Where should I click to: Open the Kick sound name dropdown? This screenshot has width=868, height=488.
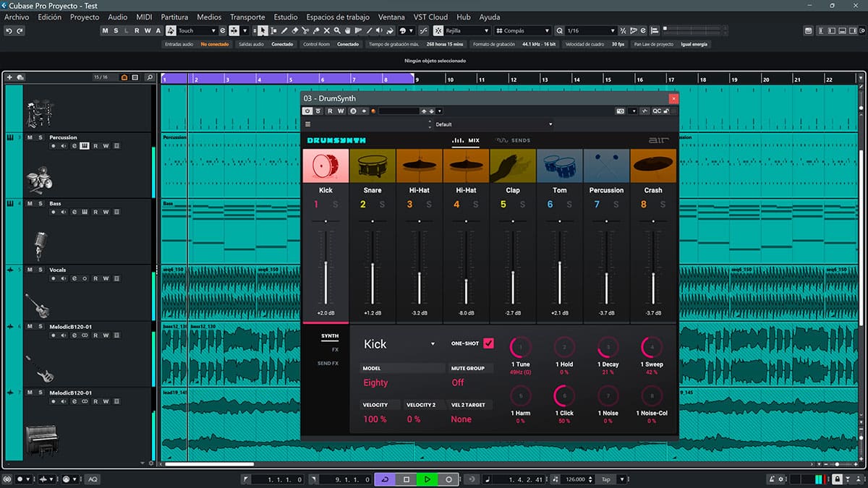click(x=399, y=344)
